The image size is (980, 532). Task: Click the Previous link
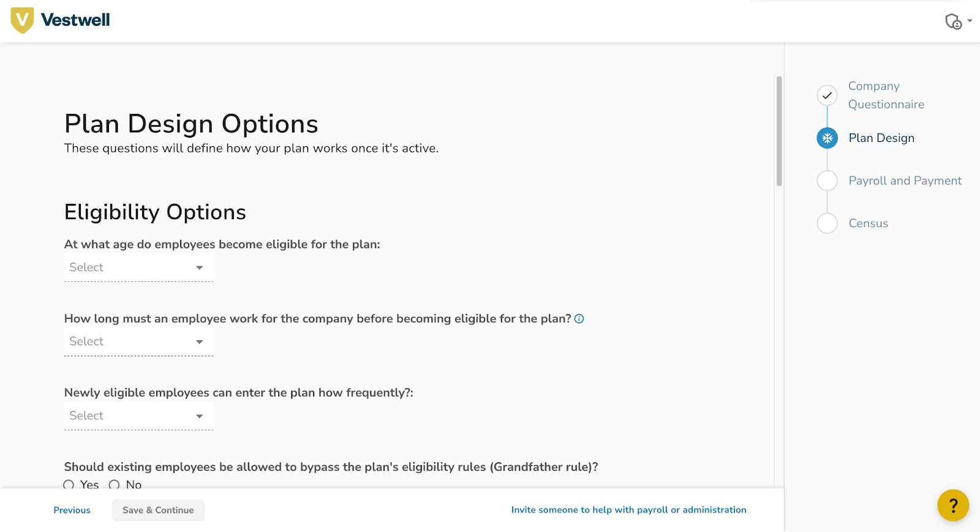point(72,510)
